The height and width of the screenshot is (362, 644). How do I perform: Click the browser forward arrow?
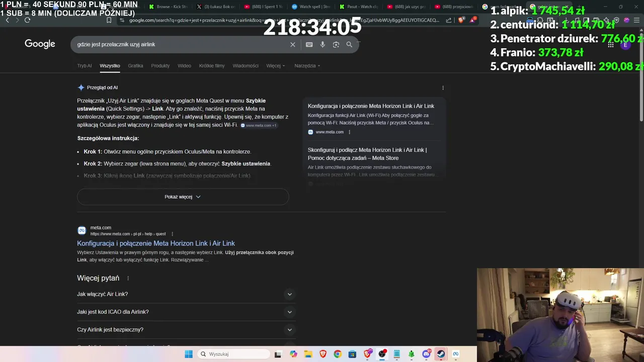point(17,20)
